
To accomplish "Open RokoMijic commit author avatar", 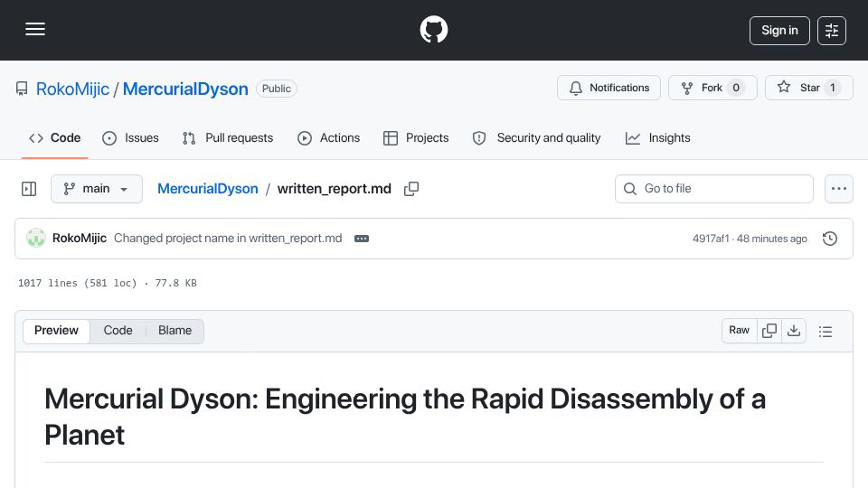I will click(x=36, y=238).
